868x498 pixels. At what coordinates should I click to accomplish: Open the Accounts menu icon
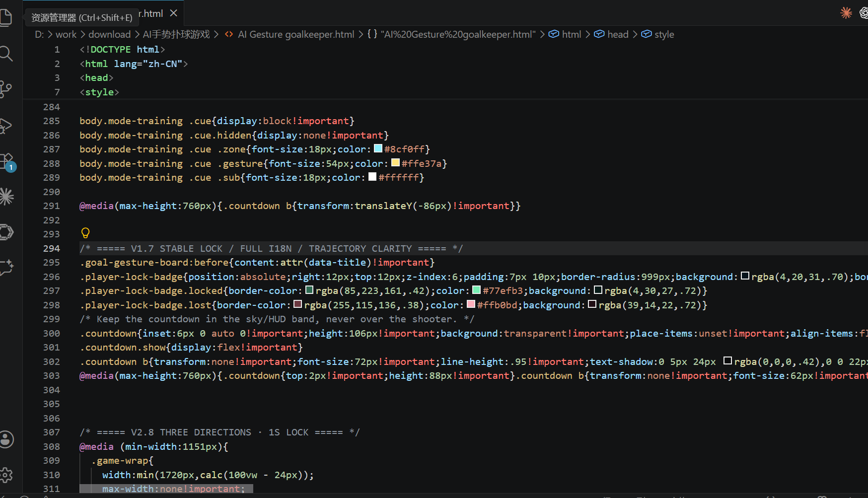coord(6,439)
